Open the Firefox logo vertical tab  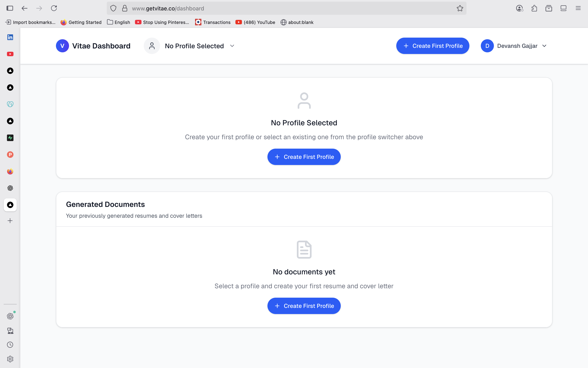[10, 171]
